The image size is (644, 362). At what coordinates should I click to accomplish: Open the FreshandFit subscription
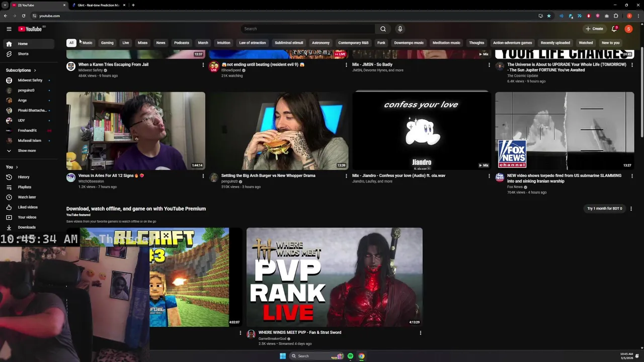point(27,131)
